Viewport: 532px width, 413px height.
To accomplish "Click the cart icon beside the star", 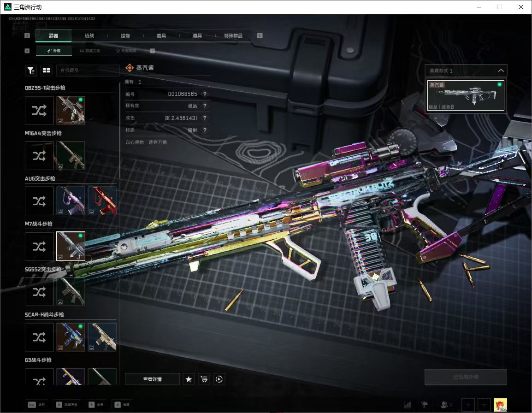I will pos(204,379).
